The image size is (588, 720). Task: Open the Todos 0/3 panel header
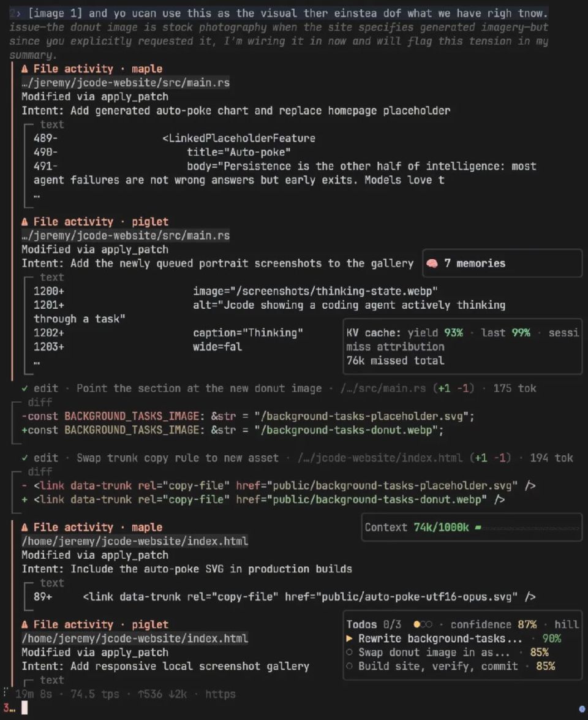pyautogui.click(x=374, y=624)
